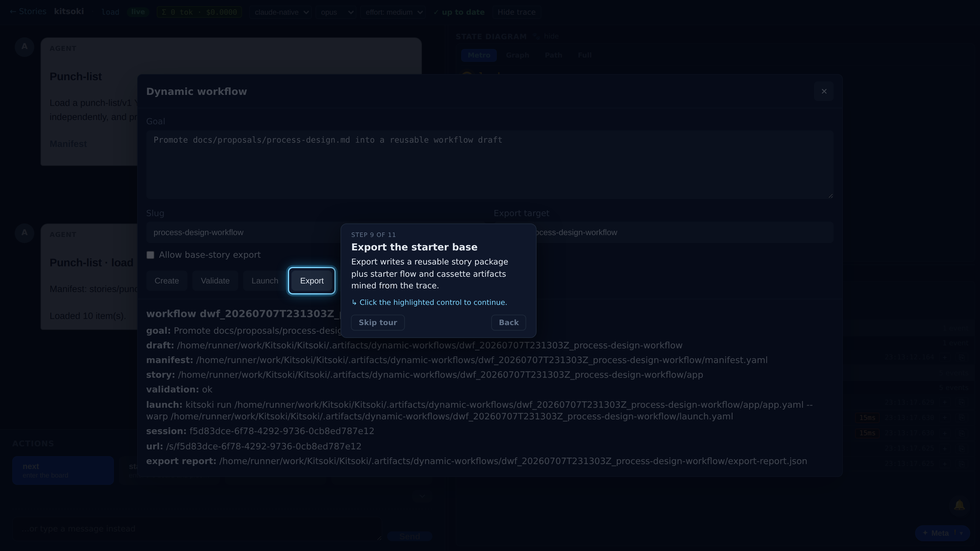Viewport: 980px width, 551px height.
Task: Click the green 'live' badge
Action: (x=138, y=12)
